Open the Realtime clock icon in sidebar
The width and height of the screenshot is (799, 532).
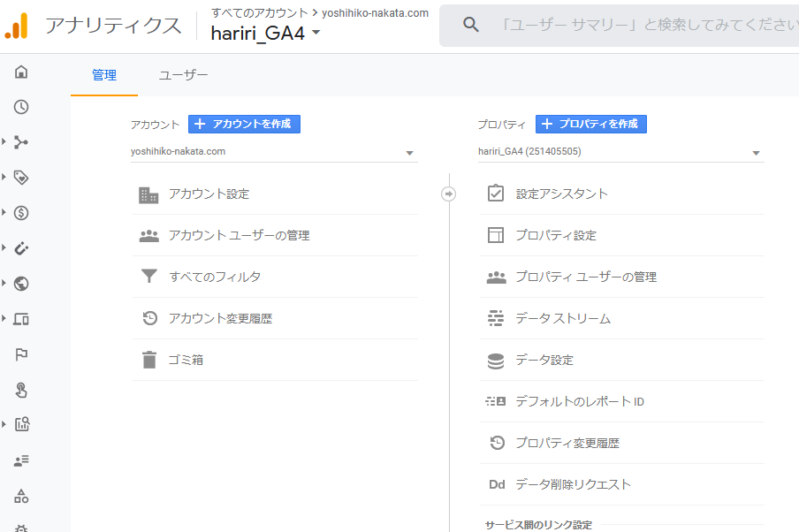(21, 107)
